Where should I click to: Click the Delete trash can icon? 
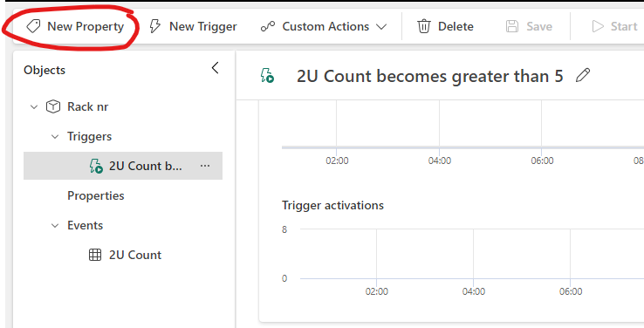pyautogui.click(x=424, y=27)
